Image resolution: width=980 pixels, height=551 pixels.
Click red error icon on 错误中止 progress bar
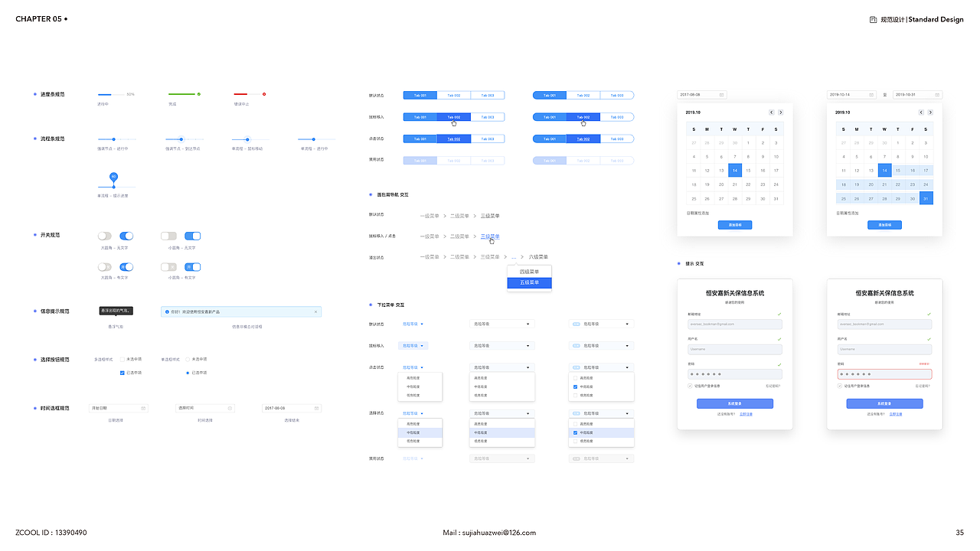(x=264, y=94)
